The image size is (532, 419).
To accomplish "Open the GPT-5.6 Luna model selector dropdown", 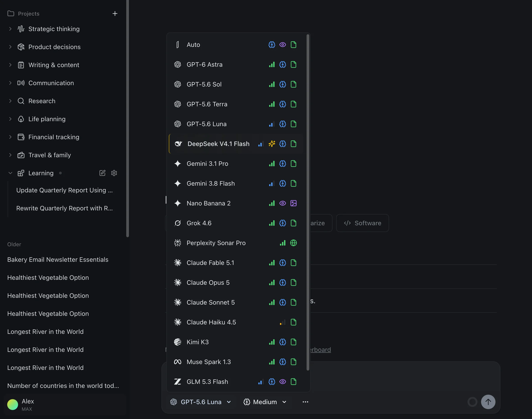I will (x=201, y=402).
